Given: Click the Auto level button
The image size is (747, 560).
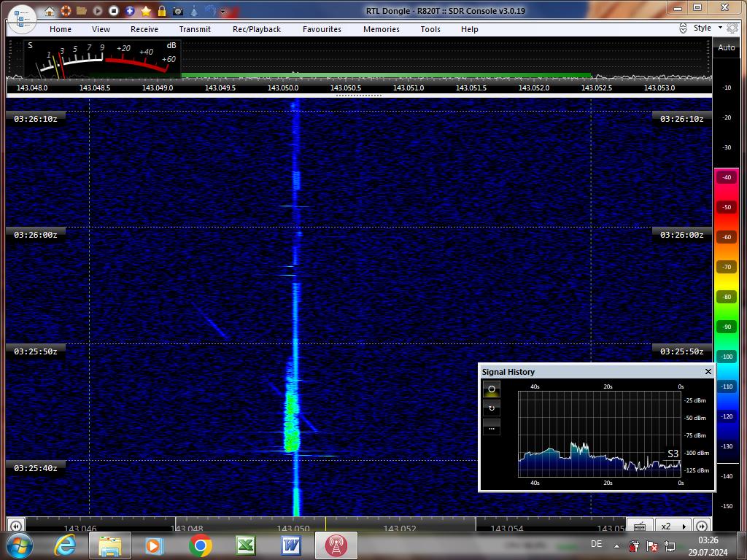Looking at the screenshot, I should coord(727,47).
